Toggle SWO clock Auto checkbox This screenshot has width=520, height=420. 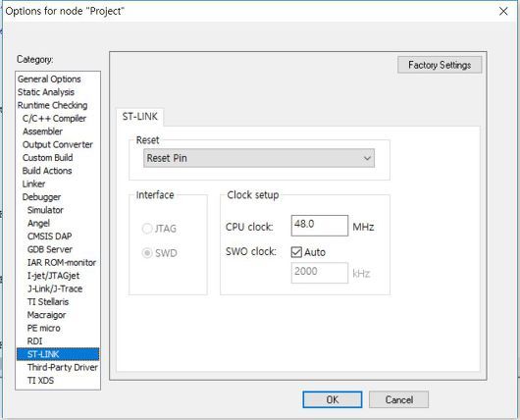(296, 252)
